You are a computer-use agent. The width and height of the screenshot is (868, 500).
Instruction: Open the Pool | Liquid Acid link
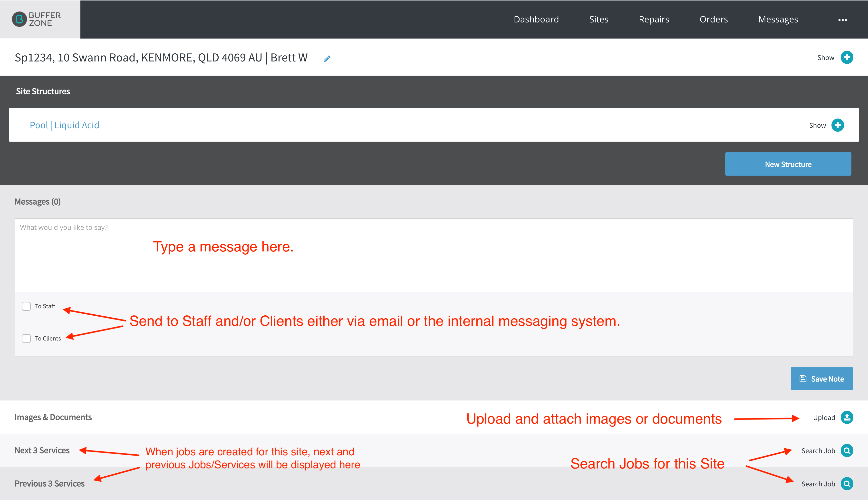[65, 125]
